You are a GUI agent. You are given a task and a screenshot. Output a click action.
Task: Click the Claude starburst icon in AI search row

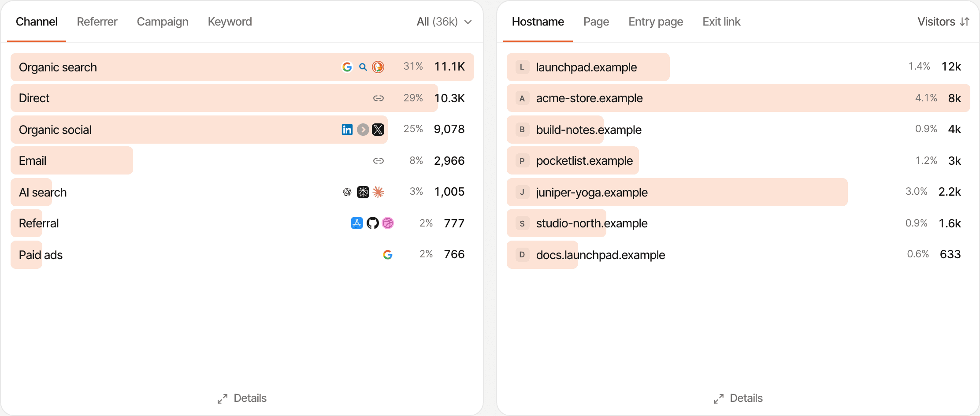(378, 192)
